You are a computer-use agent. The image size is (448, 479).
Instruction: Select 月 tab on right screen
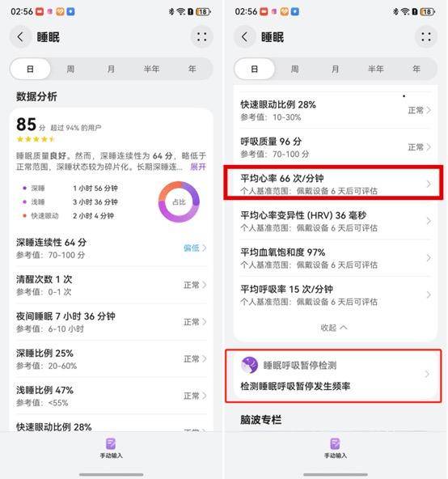click(x=336, y=69)
